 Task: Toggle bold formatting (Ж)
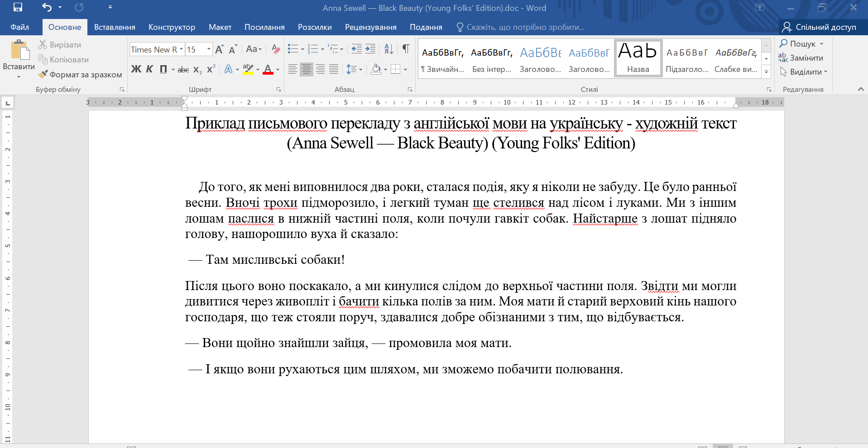coord(136,69)
